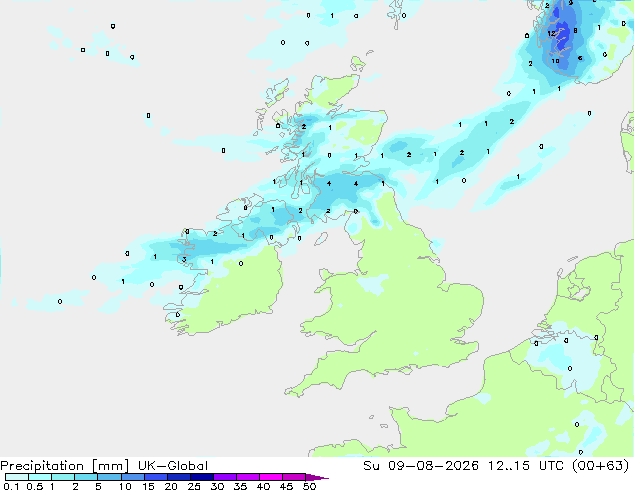Click the '12' precipitation value near Norway
Screen dimensions: 634x490
point(552,34)
